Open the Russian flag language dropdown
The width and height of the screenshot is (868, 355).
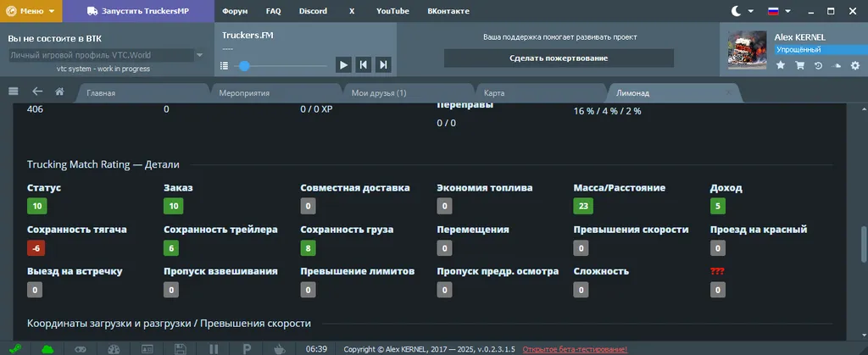click(x=778, y=11)
